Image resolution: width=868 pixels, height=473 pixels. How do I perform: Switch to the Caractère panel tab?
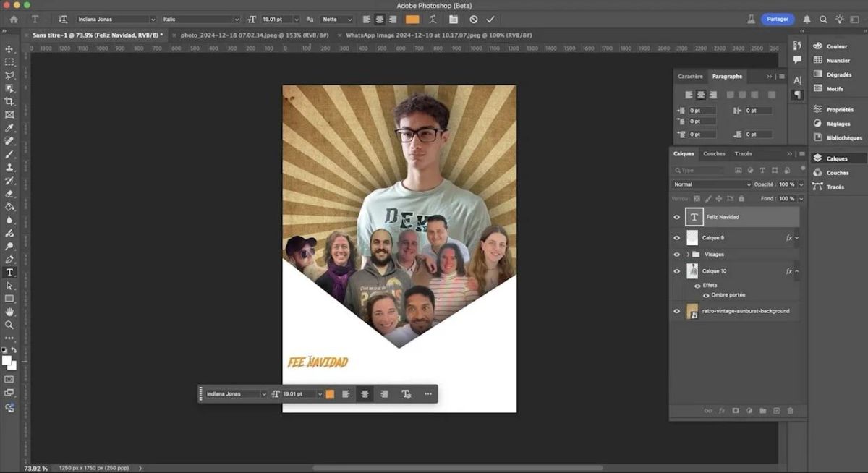tap(690, 76)
